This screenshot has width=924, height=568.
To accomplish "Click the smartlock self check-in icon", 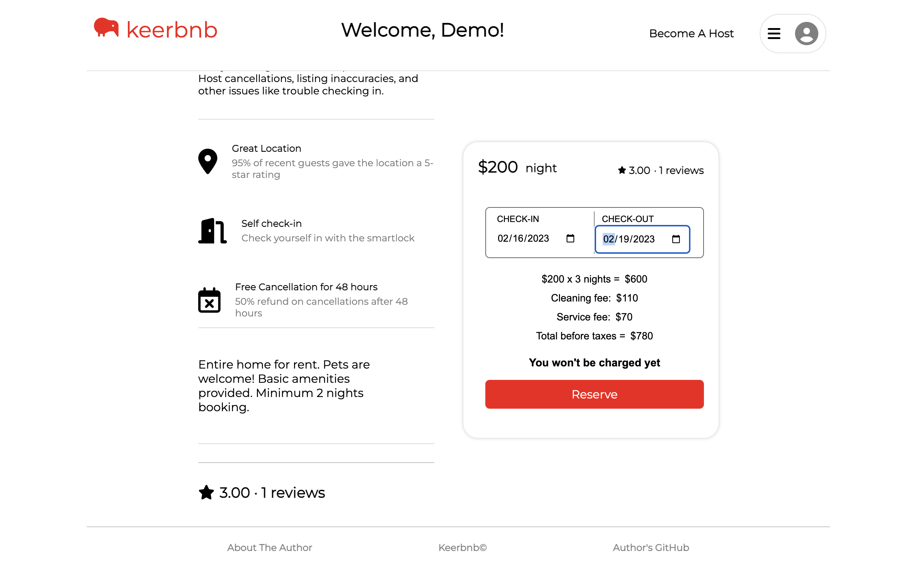I will (x=213, y=230).
